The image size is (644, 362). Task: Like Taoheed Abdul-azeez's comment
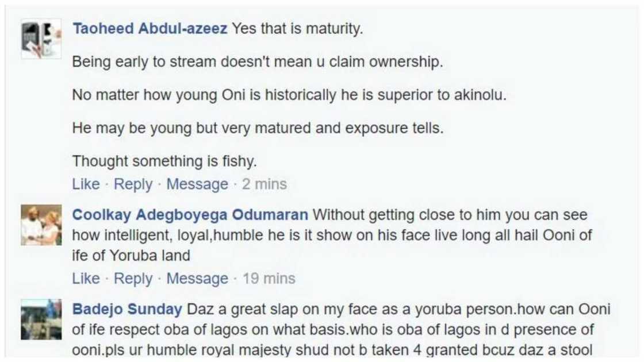point(86,184)
